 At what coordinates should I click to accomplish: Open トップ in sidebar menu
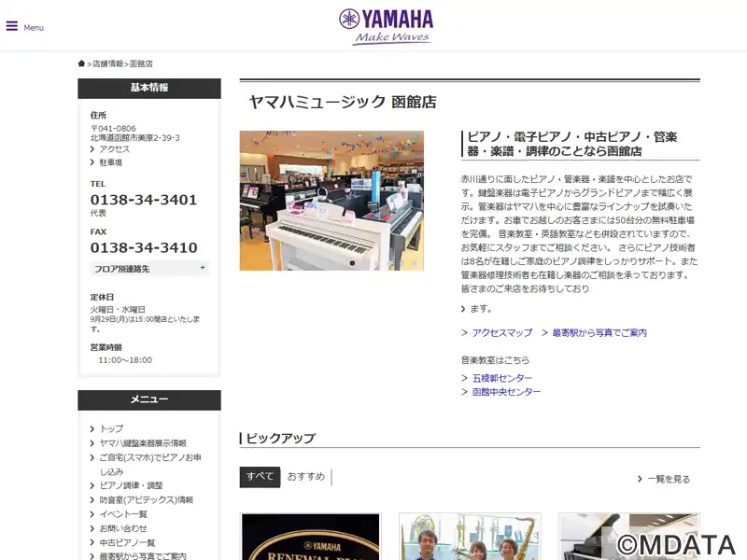pyautogui.click(x=111, y=428)
